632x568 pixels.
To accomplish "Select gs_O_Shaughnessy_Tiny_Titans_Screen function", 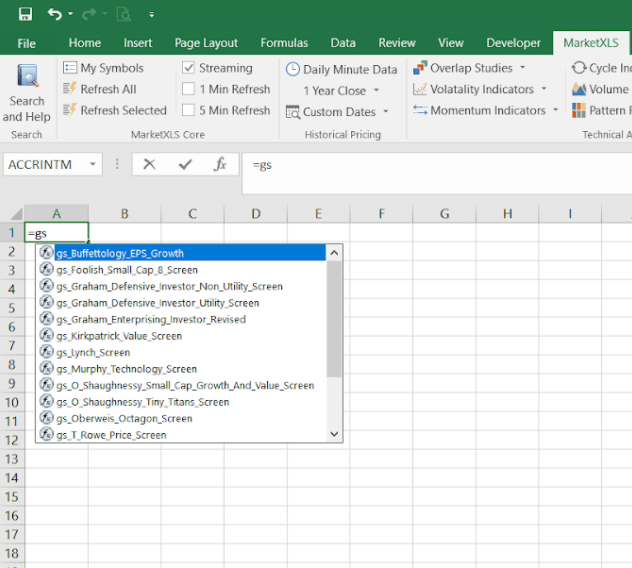I will click(181, 402).
